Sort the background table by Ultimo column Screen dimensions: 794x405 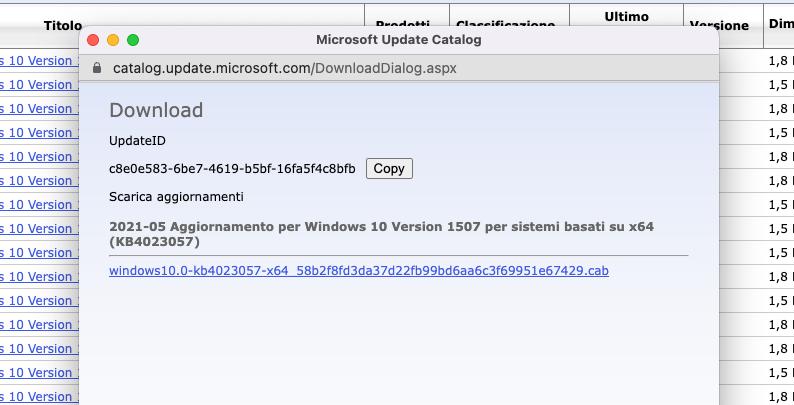(626, 17)
